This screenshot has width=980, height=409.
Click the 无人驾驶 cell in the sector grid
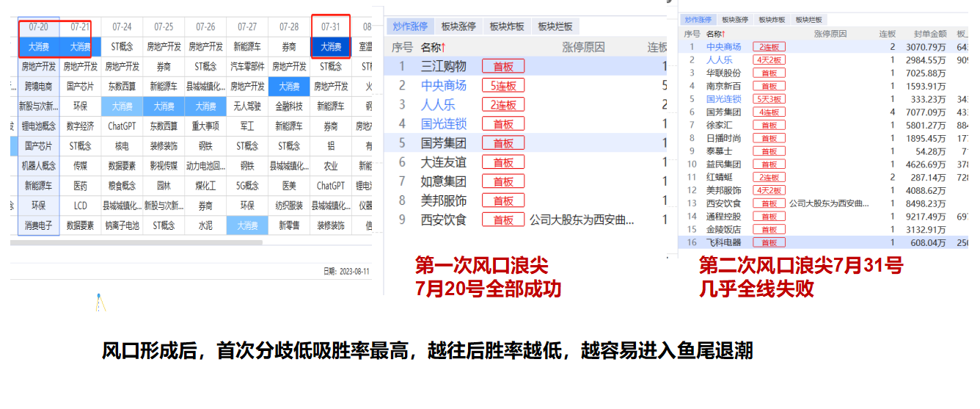[248, 106]
